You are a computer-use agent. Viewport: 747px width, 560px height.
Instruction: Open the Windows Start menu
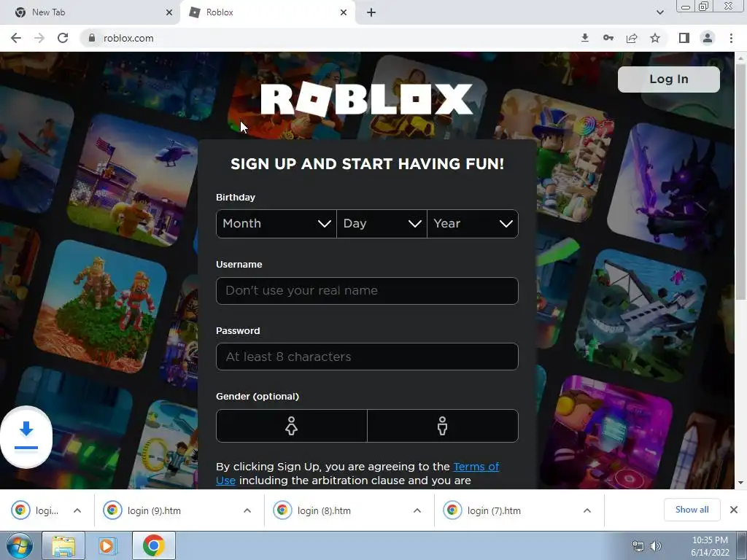20,545
